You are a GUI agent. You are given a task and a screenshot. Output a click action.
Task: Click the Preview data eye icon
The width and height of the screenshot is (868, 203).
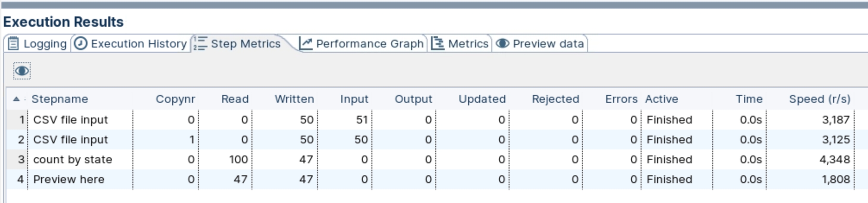tap(502, 44)
